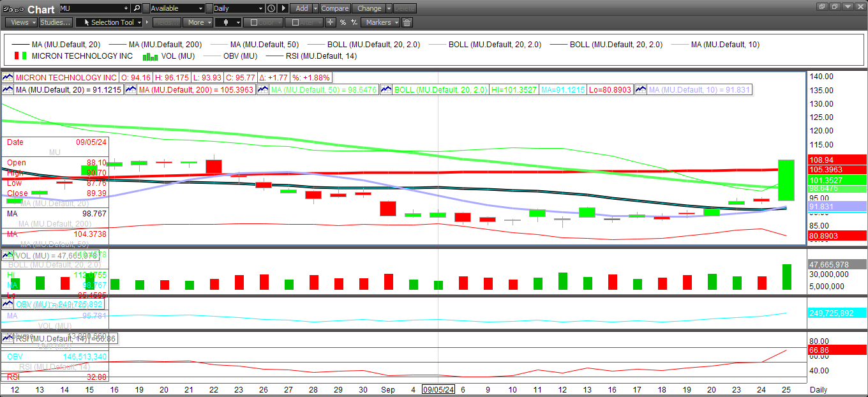Click the MICRON TECHNOLOGY INC chart icon

[x=8, y=76]
